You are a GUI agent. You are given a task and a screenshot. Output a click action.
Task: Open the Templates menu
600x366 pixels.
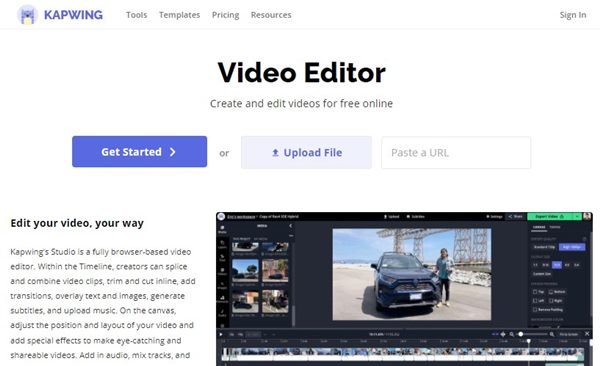pos(179,15)
